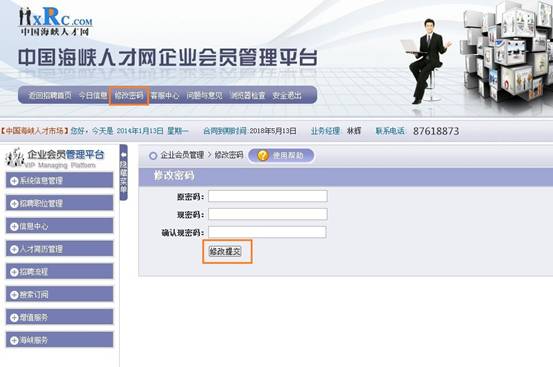The image size is (553, 367).
Task: Click the yellow question mark 使用帮助 button
Action: (x=281, y=155)
